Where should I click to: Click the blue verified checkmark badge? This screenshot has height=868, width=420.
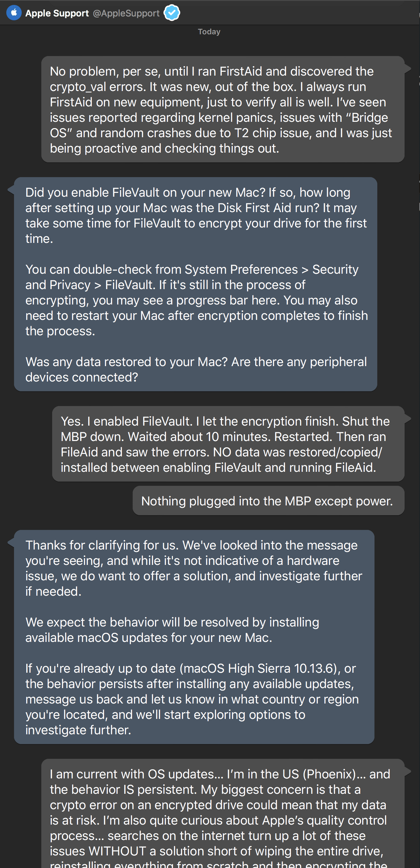click(x=172, y=13)
